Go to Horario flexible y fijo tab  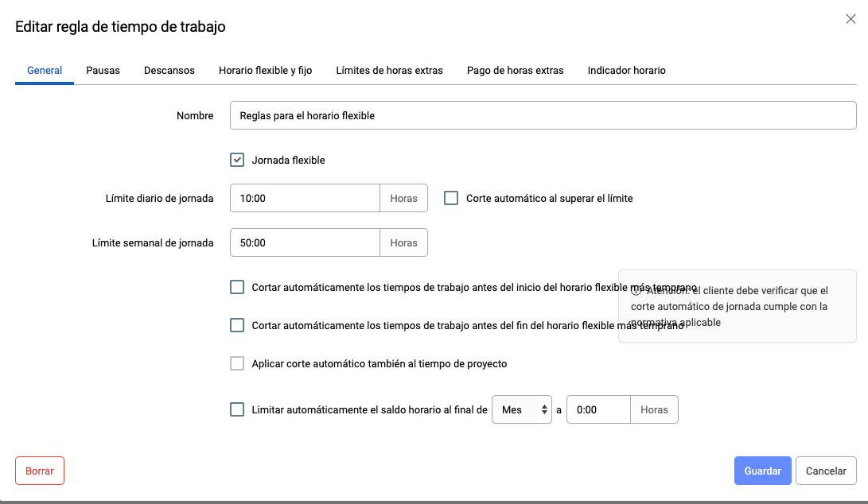[x=265, y=70]
